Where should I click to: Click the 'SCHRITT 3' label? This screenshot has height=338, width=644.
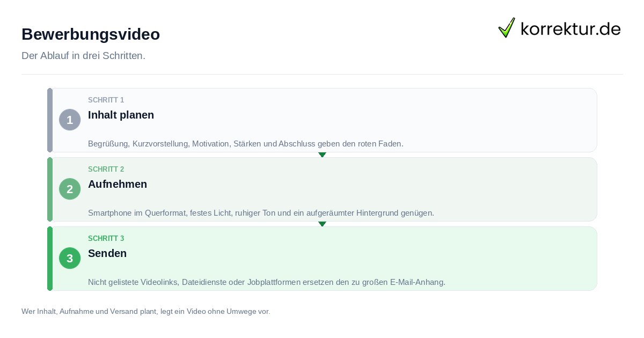(106, 239)
